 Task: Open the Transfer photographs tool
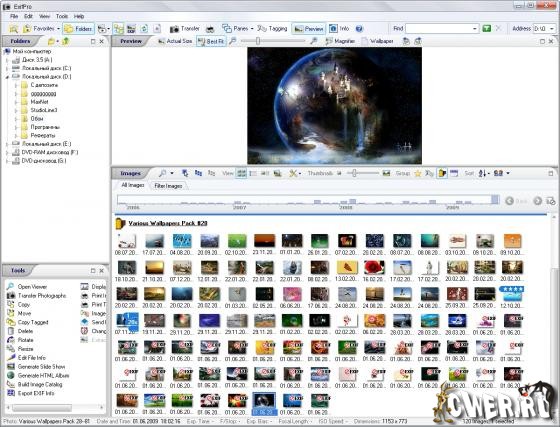coord(36,296)
